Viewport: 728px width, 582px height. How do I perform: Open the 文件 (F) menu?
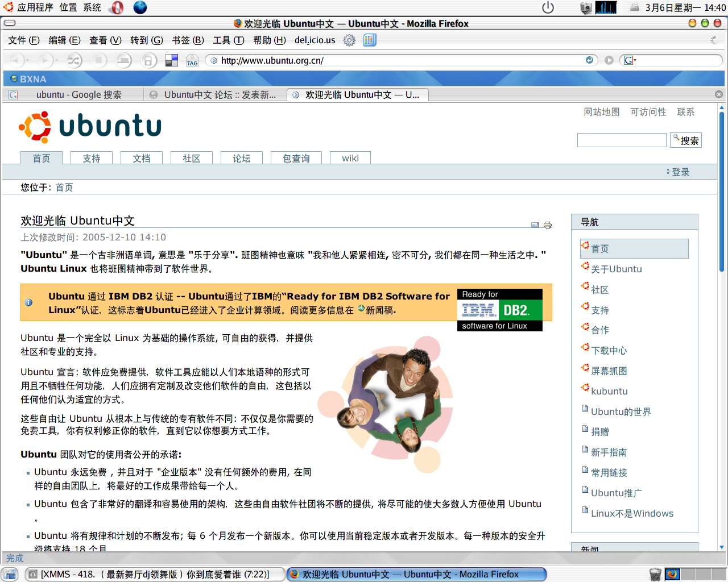click(x=24, y=40)
